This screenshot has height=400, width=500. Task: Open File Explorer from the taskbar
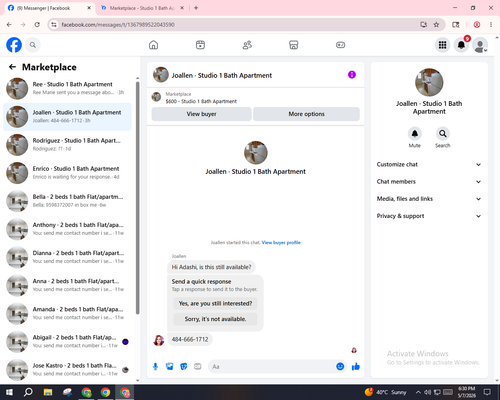pos(48,392)
